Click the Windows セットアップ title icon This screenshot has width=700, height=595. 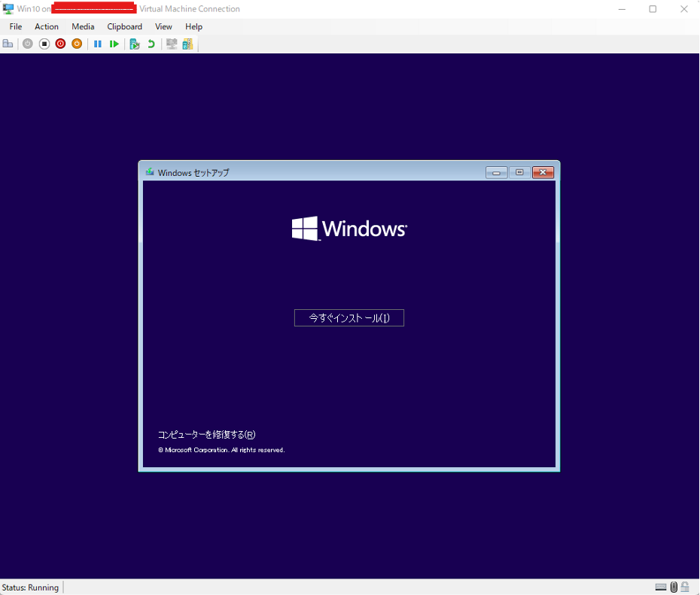coord(150,172)
